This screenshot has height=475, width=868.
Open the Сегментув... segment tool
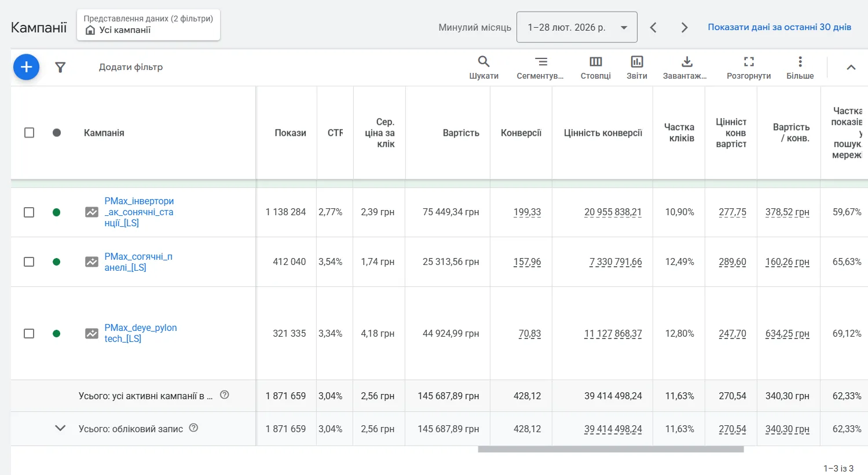(x=540, y=68)
